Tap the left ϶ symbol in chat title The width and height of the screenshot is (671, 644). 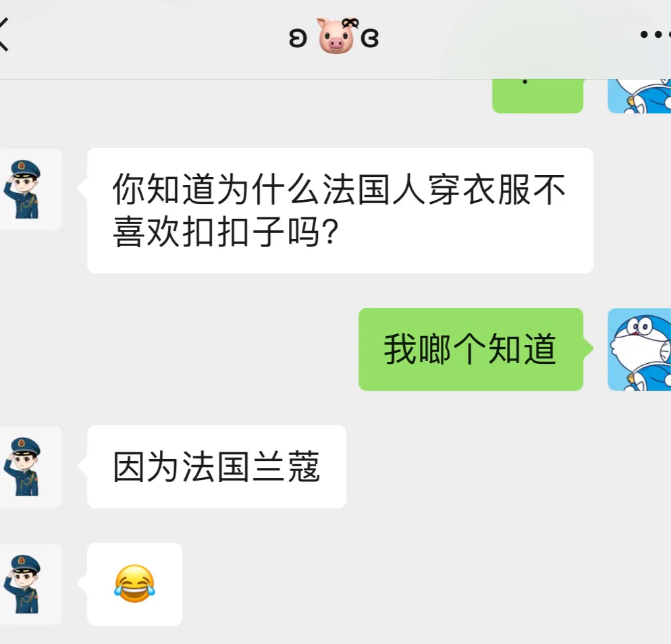click(x=298, y=38)
